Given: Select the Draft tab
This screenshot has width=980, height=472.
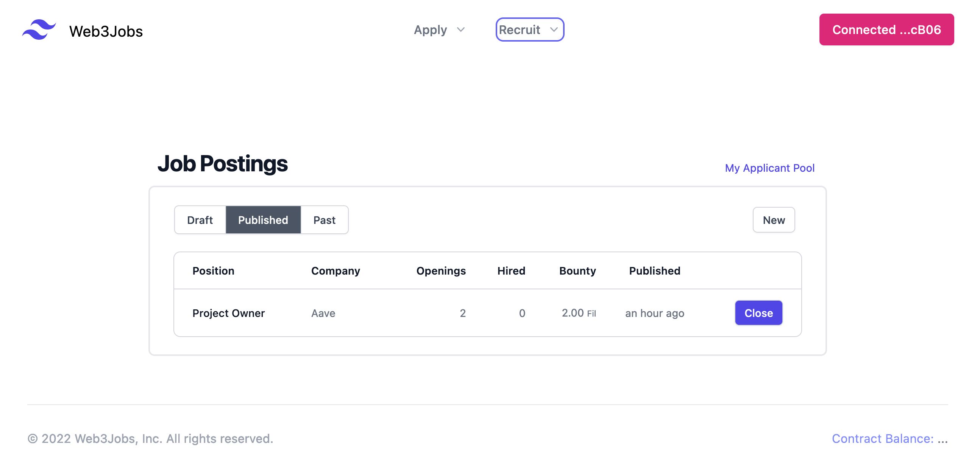Looking at the screenshot, I should pyautogui.click(x=200, y=219).
